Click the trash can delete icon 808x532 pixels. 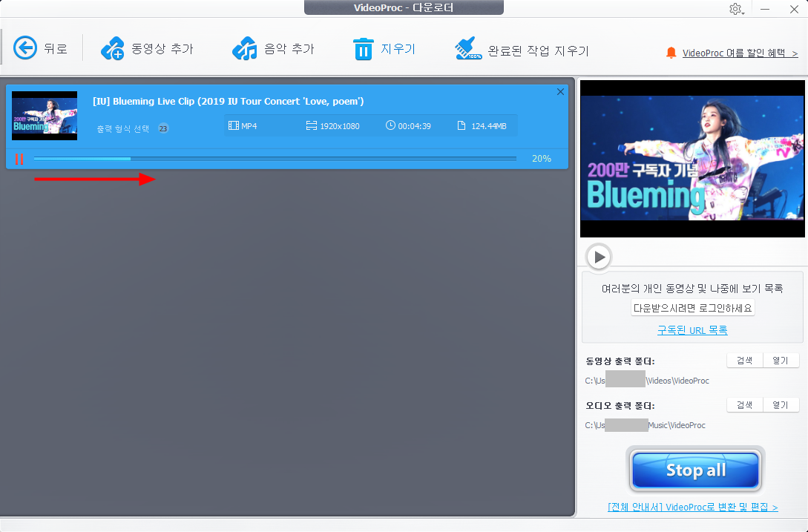(x=364, y=49)
